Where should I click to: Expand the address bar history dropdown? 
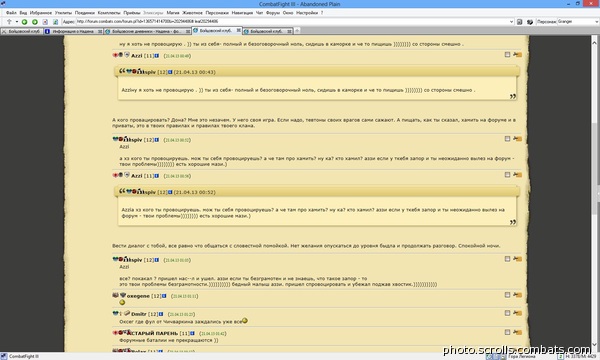512,22
